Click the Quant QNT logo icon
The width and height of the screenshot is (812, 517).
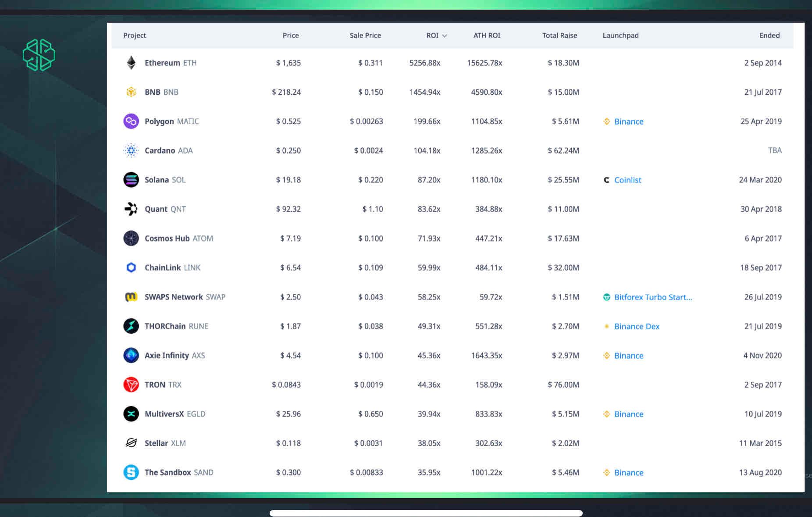pyautogui.click(x=131, y=209)
